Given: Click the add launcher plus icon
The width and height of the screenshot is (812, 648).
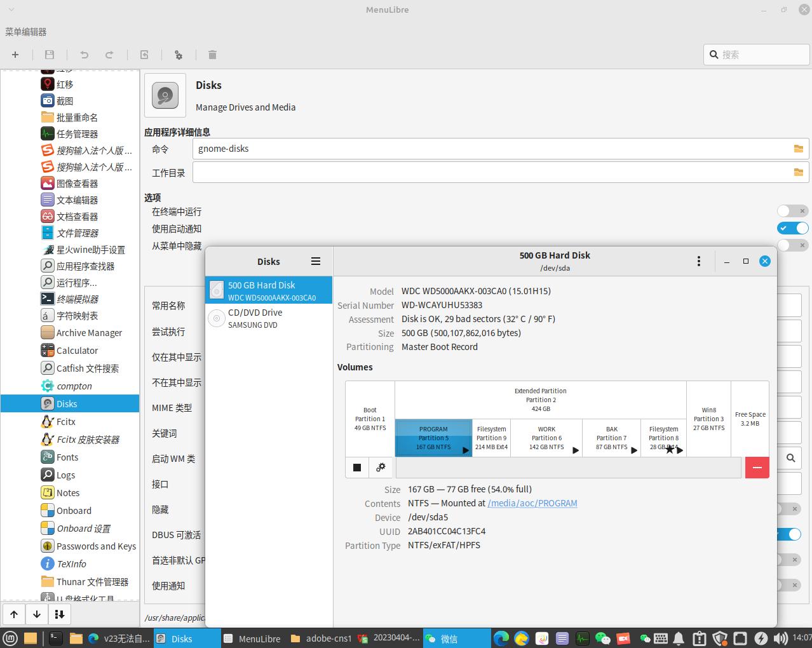Looking at the screenshot, I should tap(15, 55).
